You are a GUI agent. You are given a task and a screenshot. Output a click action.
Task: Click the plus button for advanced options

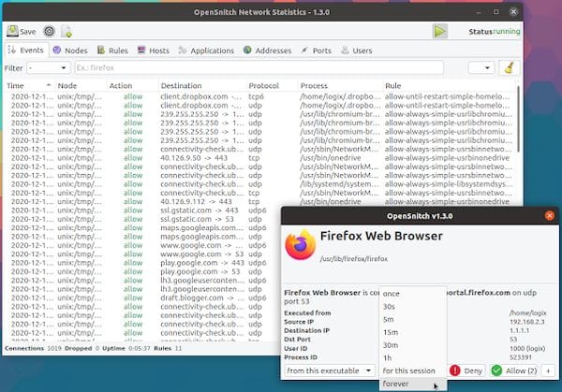548,370
